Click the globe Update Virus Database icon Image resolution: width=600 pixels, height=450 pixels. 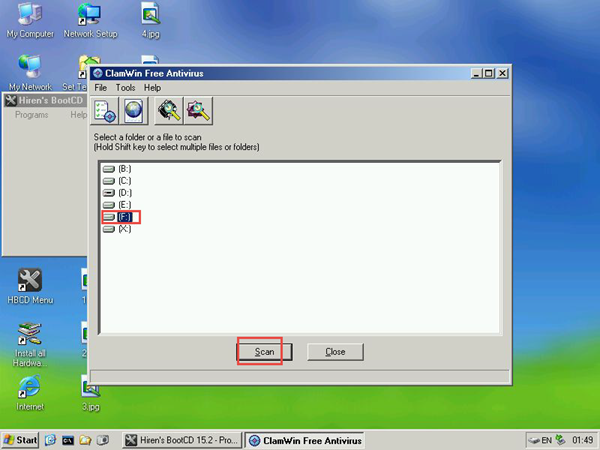click(x=134, y=111)
